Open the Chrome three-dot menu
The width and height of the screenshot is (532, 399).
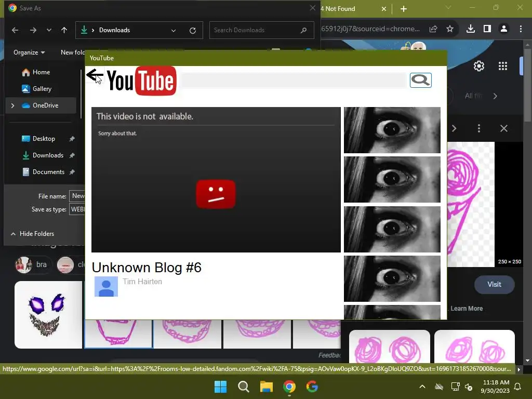tap(521, 29)
